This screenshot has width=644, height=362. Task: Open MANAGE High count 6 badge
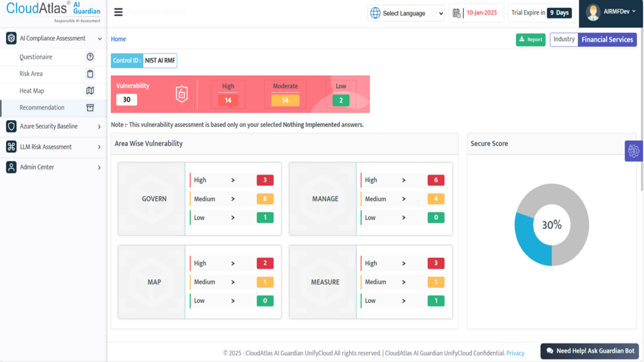point(436,180)
